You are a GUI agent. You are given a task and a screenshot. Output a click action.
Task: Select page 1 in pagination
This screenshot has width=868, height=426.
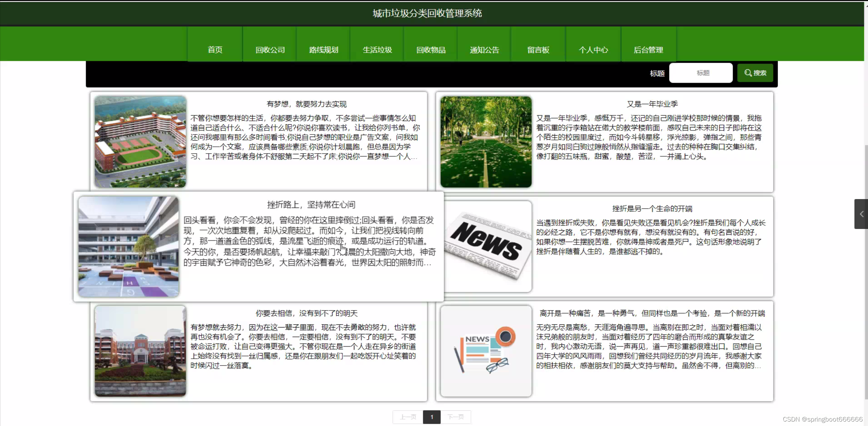pyautogui.click(x=432, y=417)
